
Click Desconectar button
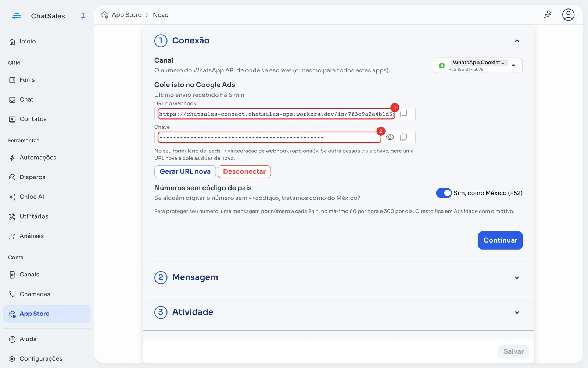click(244, 172)
